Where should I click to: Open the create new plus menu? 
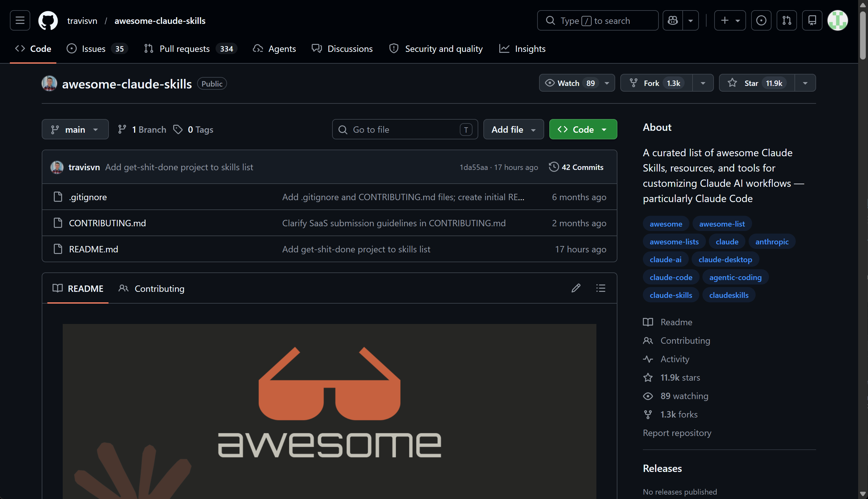pyautogui.click(x=730, y=21)
